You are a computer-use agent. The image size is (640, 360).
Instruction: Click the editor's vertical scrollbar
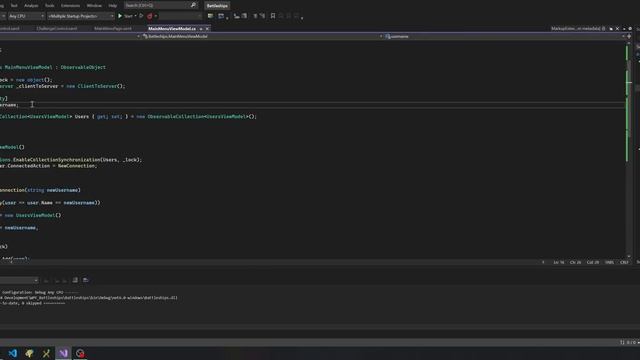[629, 149]
